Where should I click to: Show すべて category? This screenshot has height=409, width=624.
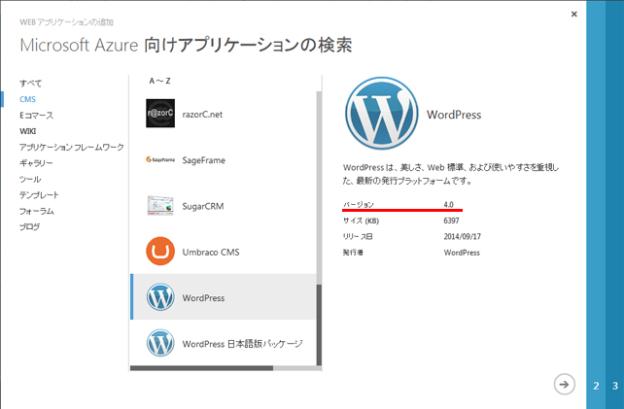pos(31,83)
